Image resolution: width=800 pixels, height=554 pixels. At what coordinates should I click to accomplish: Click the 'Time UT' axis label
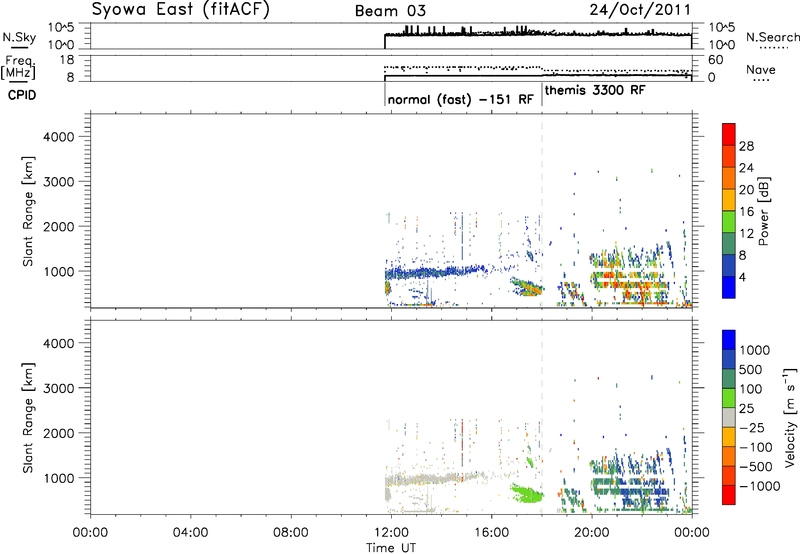(390, 548)
